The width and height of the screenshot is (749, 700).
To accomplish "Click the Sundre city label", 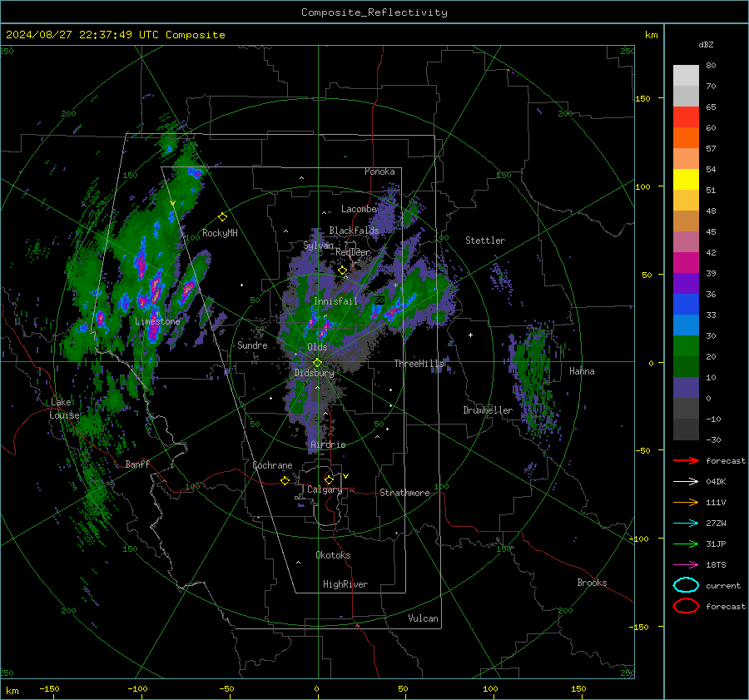I will 252,345.
